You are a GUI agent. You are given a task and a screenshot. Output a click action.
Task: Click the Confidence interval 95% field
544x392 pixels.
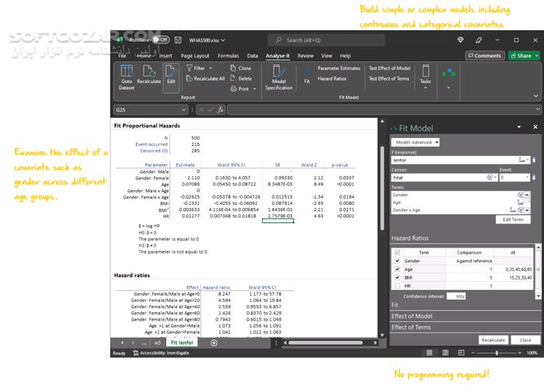point(456,297)
